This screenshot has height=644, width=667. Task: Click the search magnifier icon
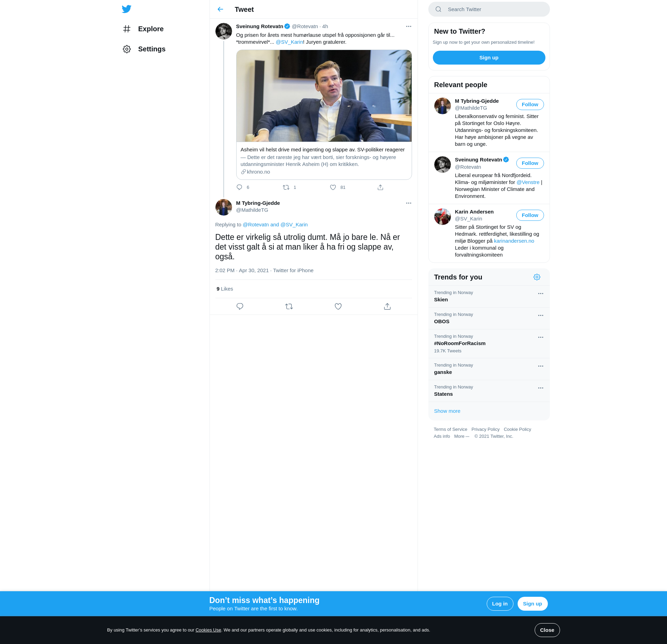438,9
